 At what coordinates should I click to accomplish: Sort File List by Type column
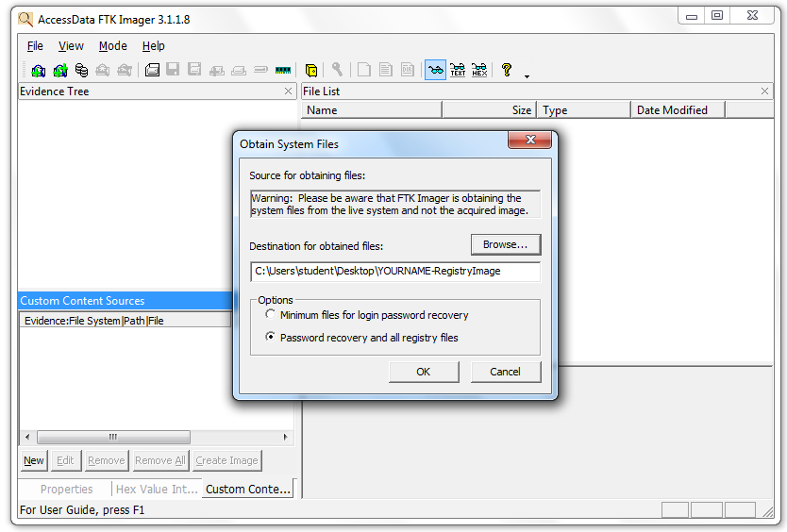[583, 110]
